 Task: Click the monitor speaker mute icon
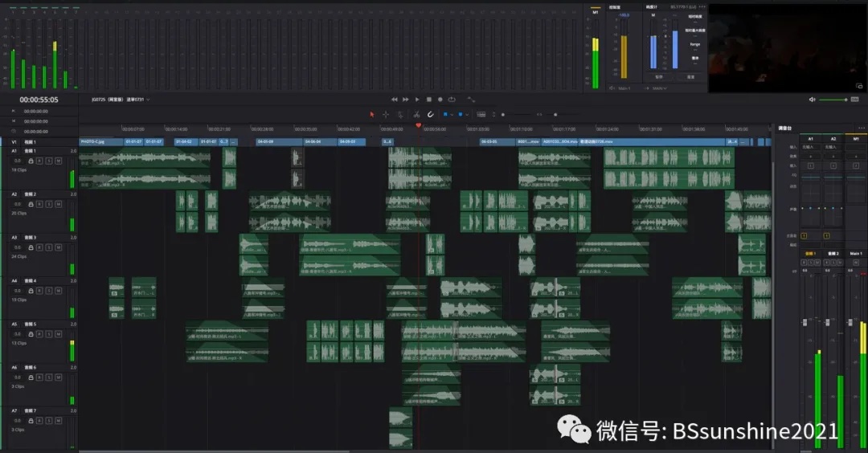pyautogui.click(x=813, y=100)
